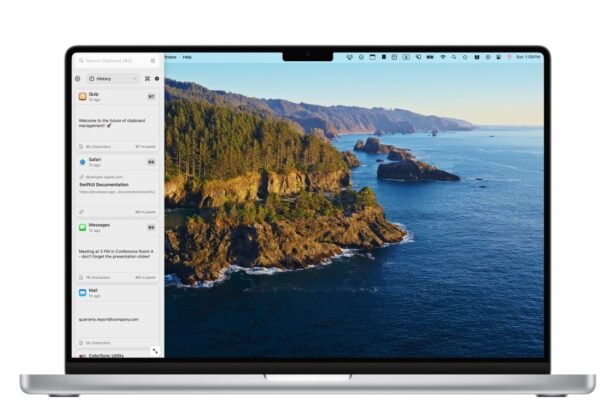Viewport: 615px width, 410px height.
Task: Click the Messages app icon on third clip
Action: point(82,228)
